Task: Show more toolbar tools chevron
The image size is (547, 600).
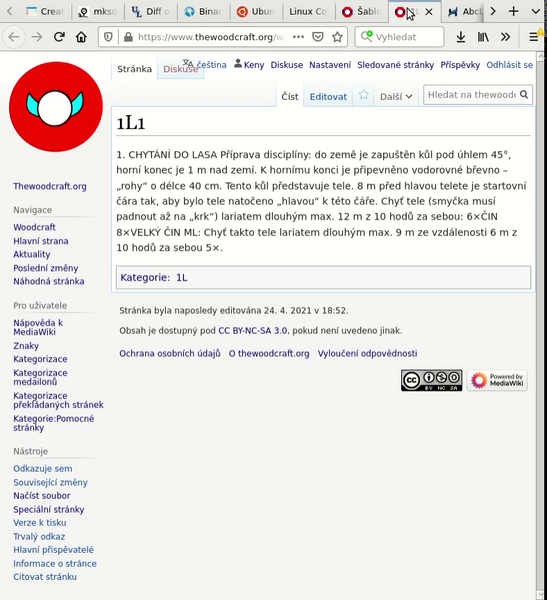Action: click(x=505, y=37)
